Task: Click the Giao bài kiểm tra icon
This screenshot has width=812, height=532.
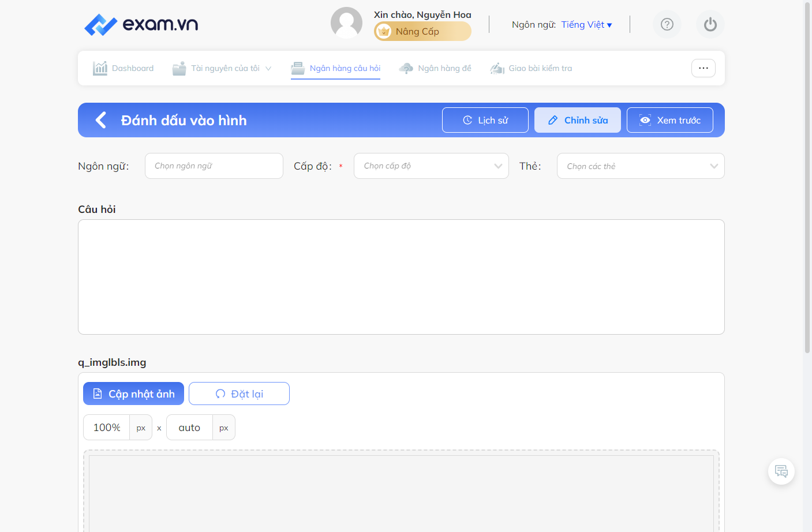Action: point(497,68)
